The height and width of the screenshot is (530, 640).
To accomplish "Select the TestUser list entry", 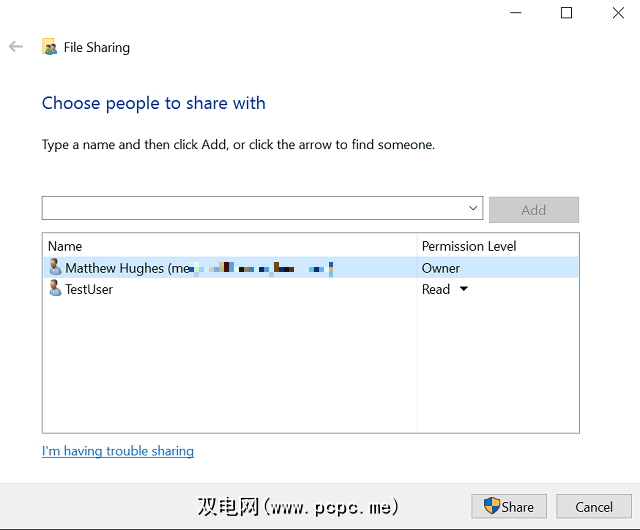I will click(x=90, y=290).
